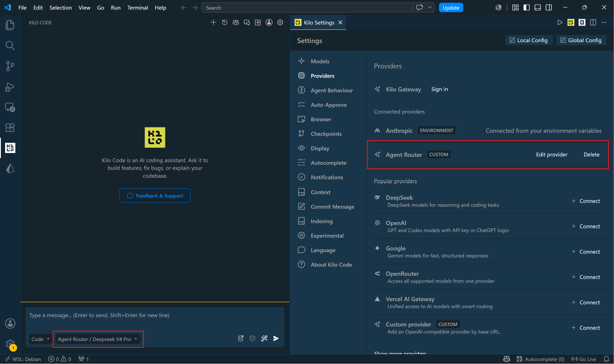This screenshot has height=364, width=614.
Task: Send the message with the arrow icon
Action: coord(276,338)
